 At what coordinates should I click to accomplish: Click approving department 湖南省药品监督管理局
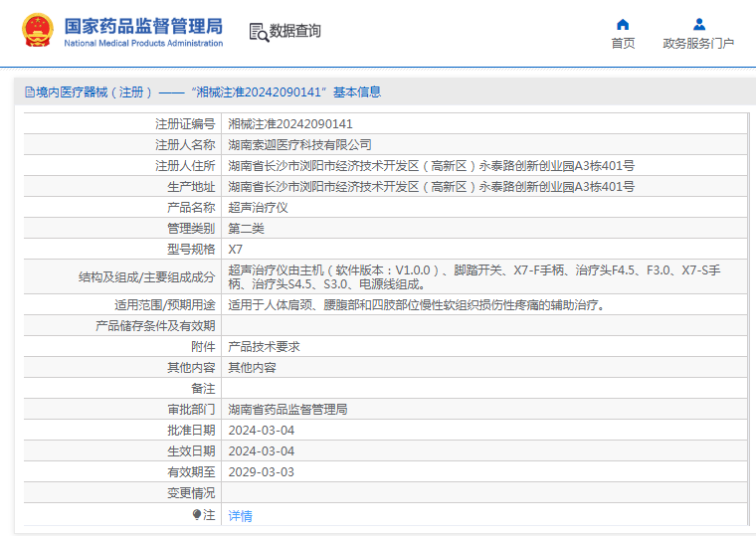(x=287, y=410)
